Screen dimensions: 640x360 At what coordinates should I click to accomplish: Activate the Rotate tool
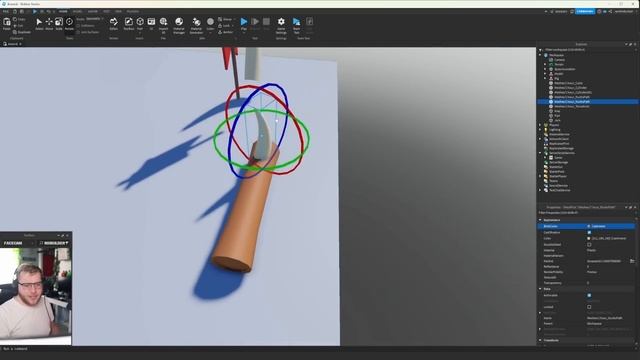(69, 24)
